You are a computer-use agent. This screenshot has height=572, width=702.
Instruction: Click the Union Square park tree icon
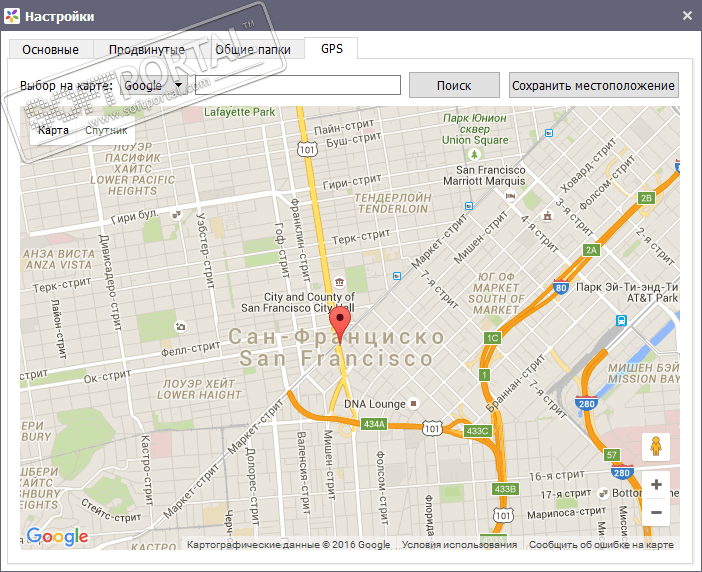474,154
